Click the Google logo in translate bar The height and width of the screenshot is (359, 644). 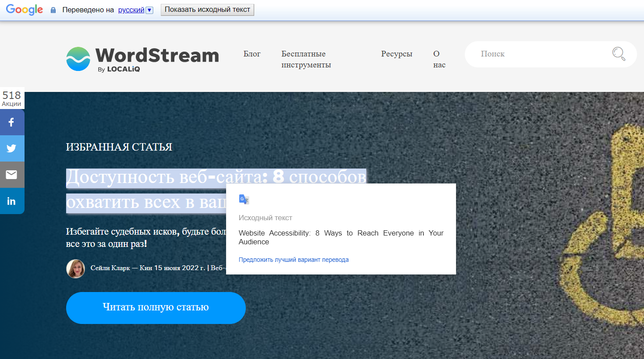[x=25, y=10]
